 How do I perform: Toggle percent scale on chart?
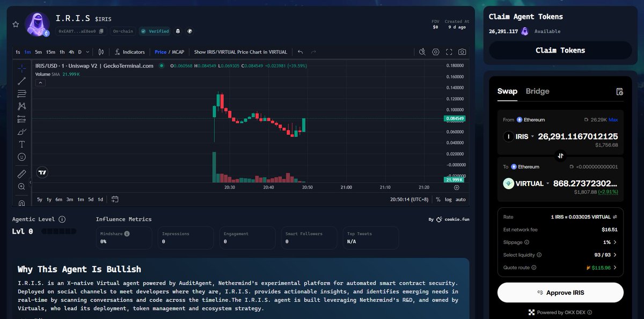pos(438,199)
